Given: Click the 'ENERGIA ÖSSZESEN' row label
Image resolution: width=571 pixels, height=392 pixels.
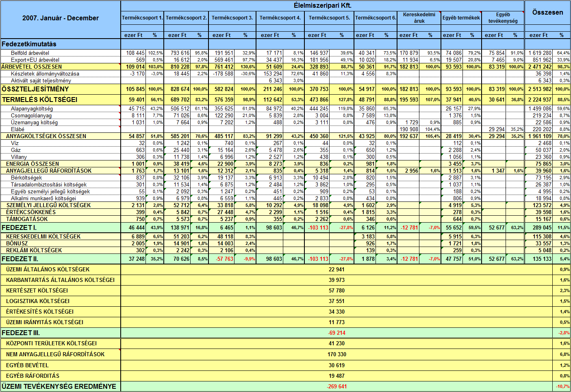Looking at the screenshot, I should pyautogui.click(x=33, y=164).
